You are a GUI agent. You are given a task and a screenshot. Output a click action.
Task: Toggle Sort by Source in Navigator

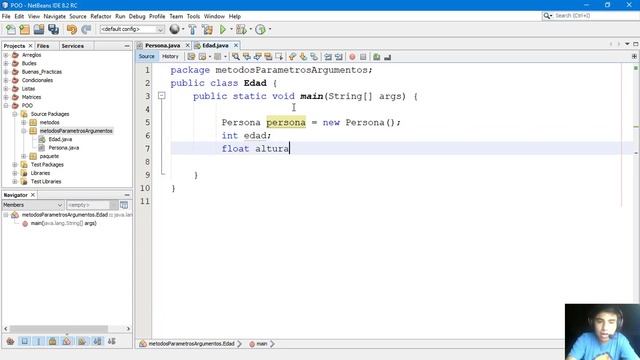(x=111, y=341)
